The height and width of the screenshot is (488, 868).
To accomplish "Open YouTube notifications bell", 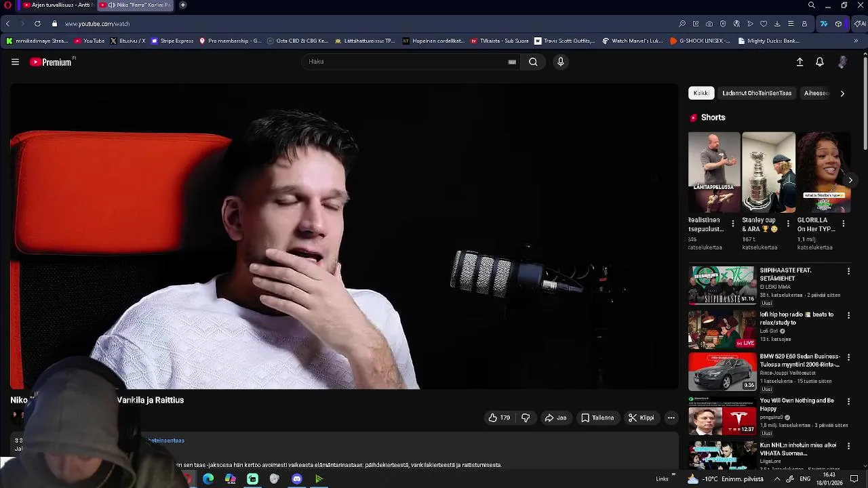I will click(820, 62).
